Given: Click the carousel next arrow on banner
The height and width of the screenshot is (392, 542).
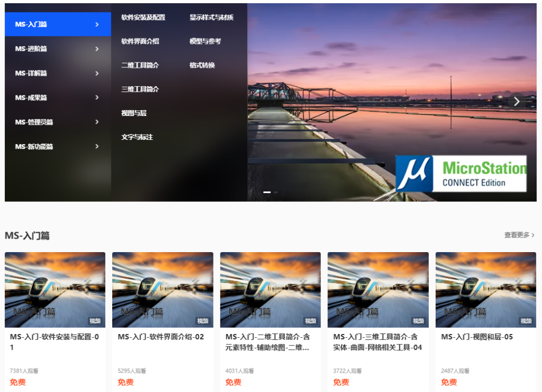Looking at the screenshot, I should coord(517,101).
